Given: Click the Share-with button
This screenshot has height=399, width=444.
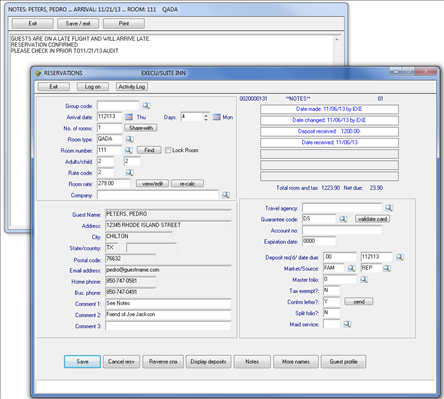Looking at the screenshot, I should click(x=141, y=128).
